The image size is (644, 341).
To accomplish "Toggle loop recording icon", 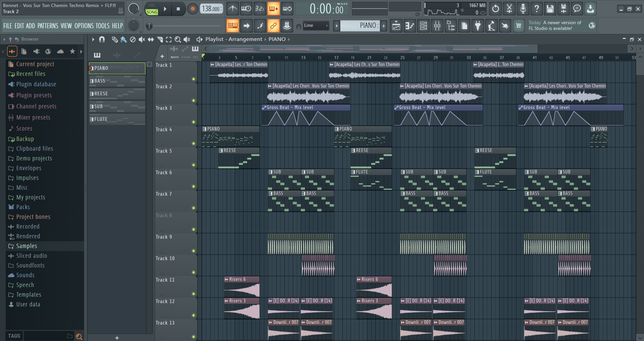I will click(x=287, y=8).
